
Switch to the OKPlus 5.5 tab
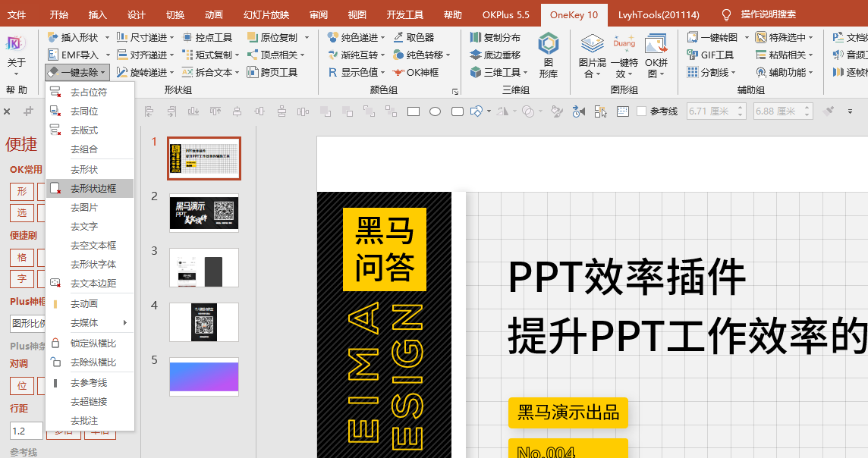(x=505, y=15)
